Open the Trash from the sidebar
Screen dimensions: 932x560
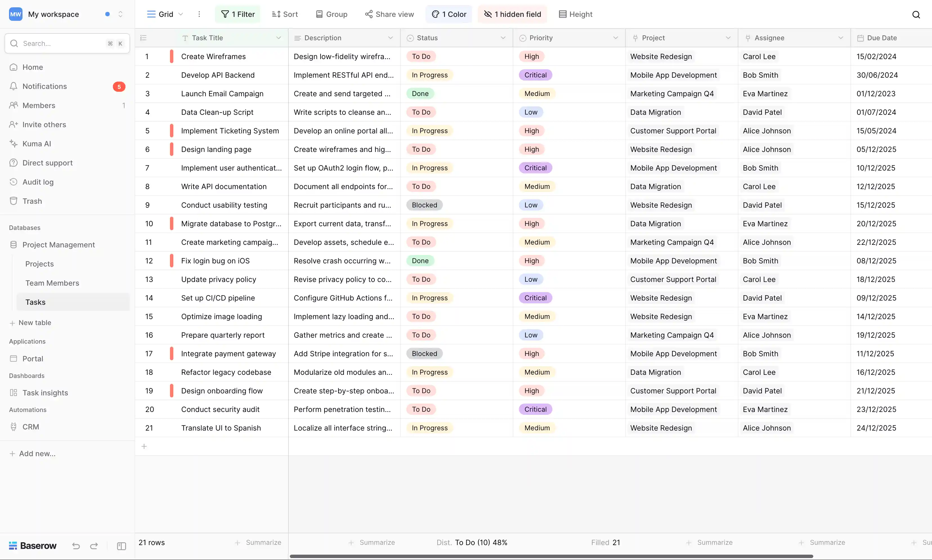(x=32, y=201)
